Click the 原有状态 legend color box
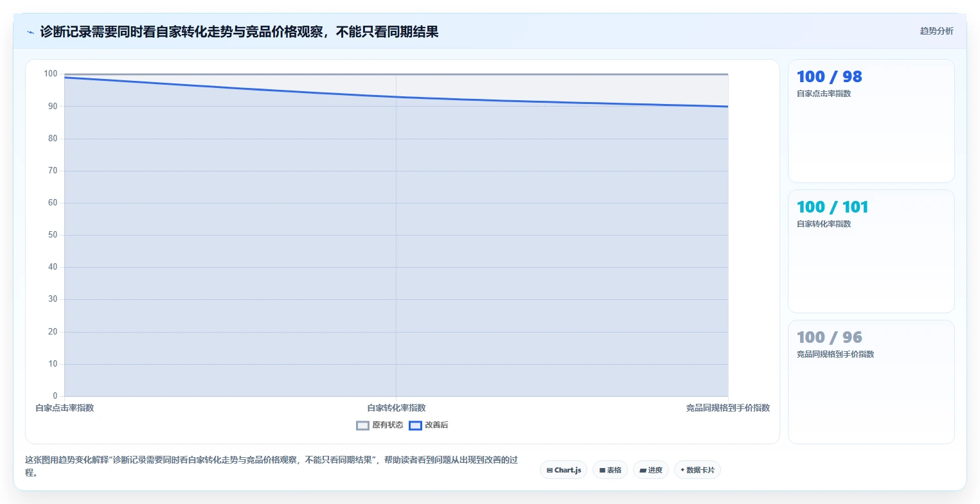This screenshot has width=980, height=504. 362,425
